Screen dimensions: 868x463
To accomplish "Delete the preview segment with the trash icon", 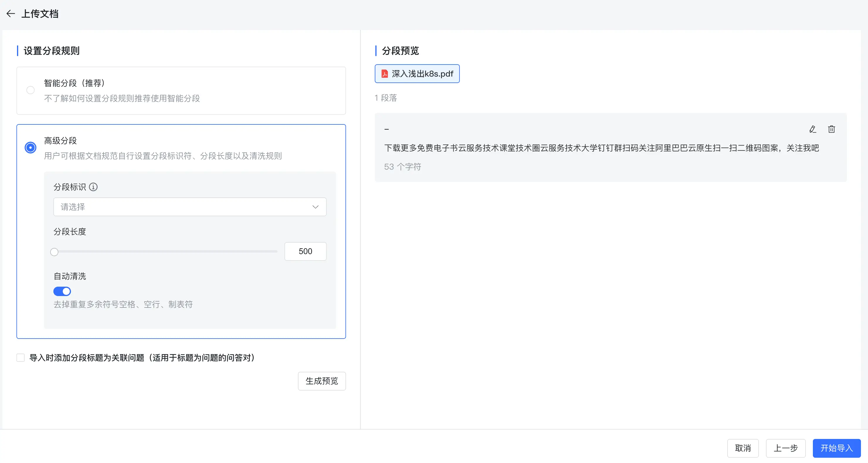I will point(831,129).
